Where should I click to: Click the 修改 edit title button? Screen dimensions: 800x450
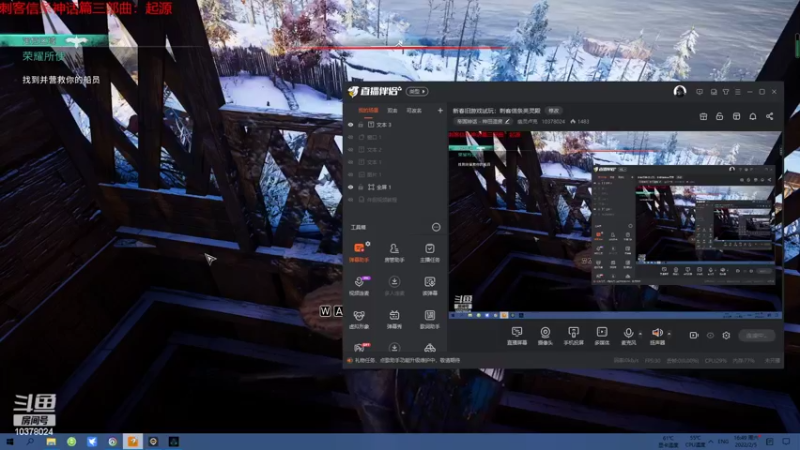click(554, 110)
